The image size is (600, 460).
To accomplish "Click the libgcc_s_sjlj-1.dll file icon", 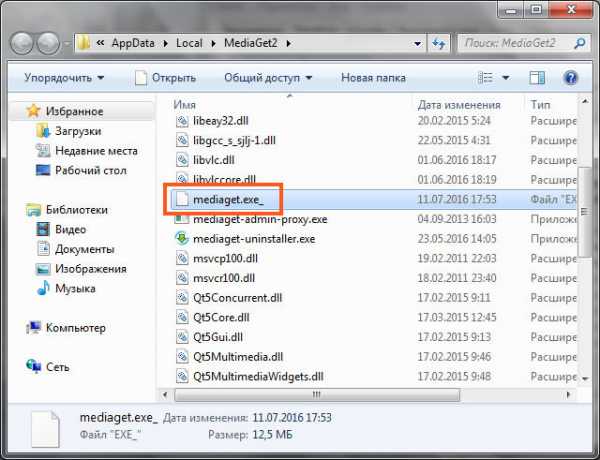I will click(x=182, y=140).
